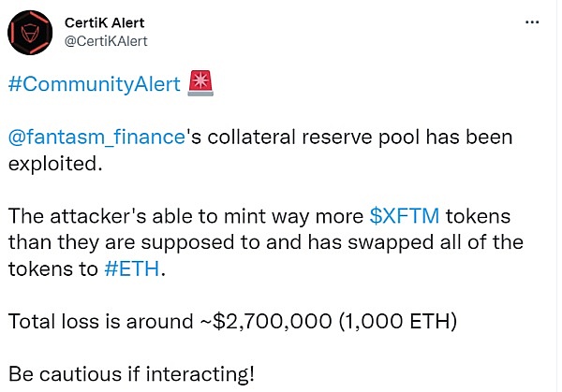The width and height of the screenshot is (562, 392).
Task: Click the "$2,700,000" loss amount text
Action: (272, 321)
